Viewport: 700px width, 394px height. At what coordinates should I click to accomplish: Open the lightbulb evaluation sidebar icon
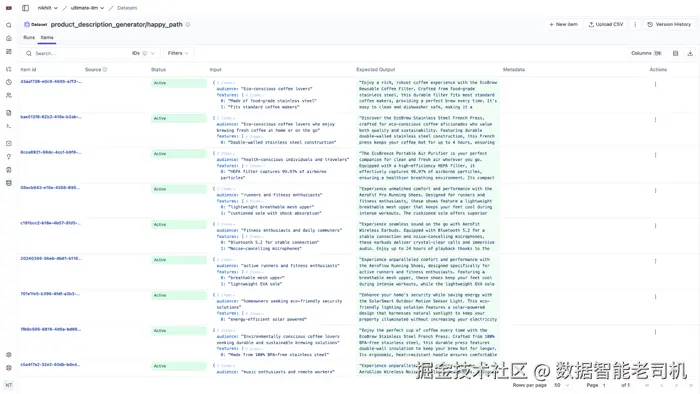click(8, 157)
